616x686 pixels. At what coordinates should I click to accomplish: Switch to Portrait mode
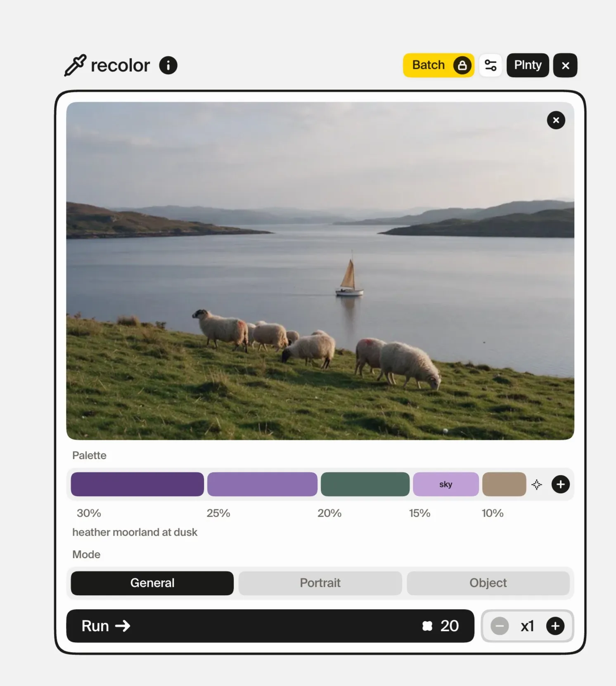point(320,583)
